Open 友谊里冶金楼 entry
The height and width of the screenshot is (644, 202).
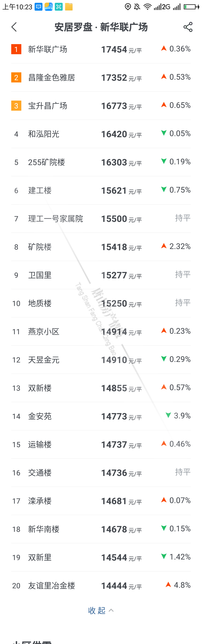(51, 585)
